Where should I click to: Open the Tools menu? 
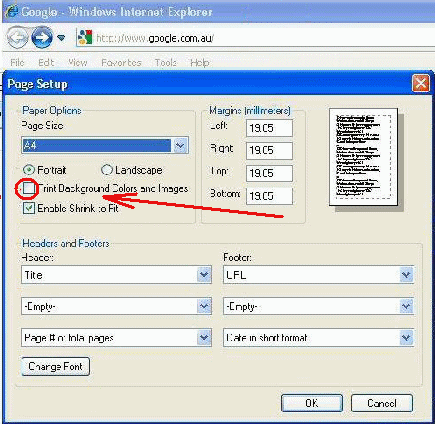pyautogui.click(x=166, y=62)
